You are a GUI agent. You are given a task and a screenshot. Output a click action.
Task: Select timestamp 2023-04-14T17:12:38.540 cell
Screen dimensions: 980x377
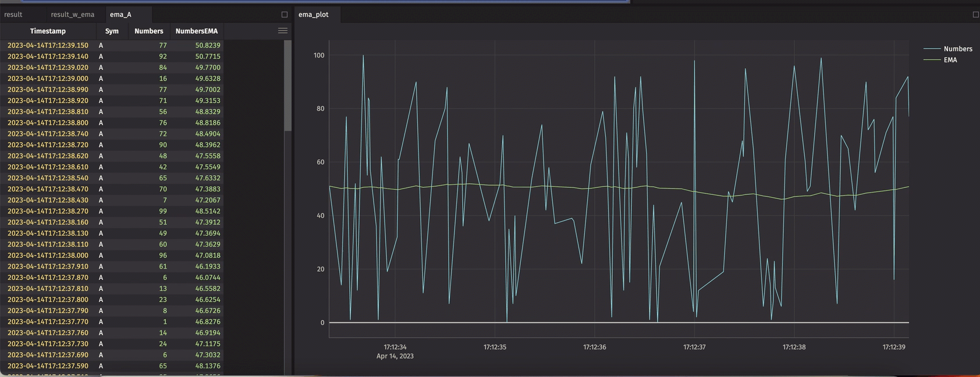(x=48, y=178)
